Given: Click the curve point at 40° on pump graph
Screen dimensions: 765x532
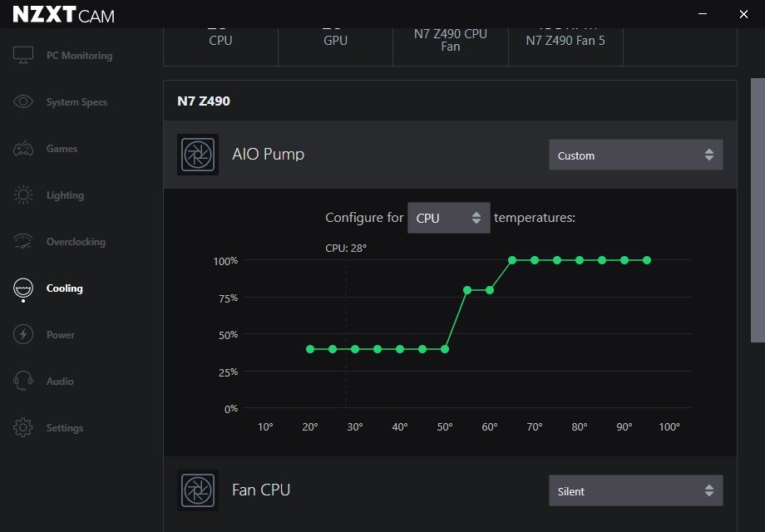Looking at the screenshot, I should tap(400, 349).
